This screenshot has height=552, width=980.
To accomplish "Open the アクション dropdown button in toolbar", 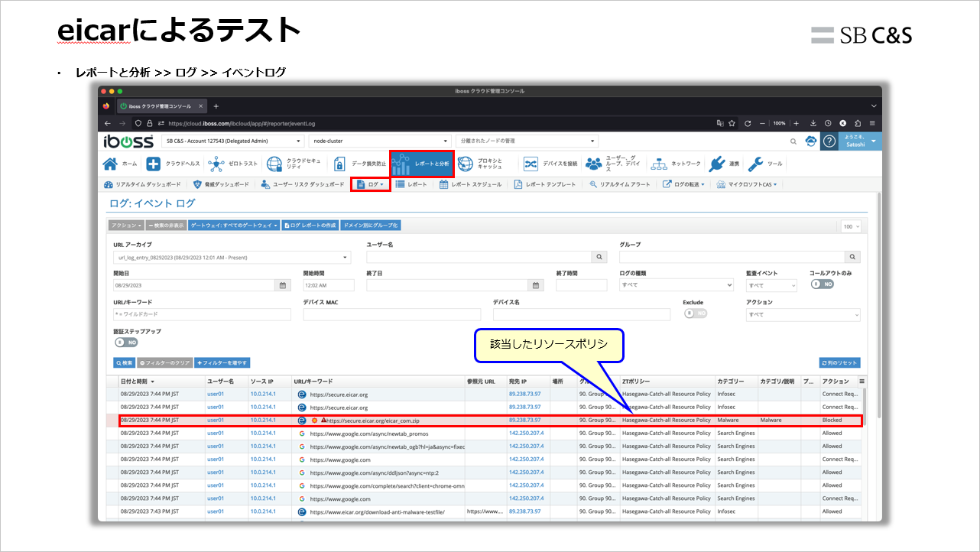I will click(x=126, y=226).
